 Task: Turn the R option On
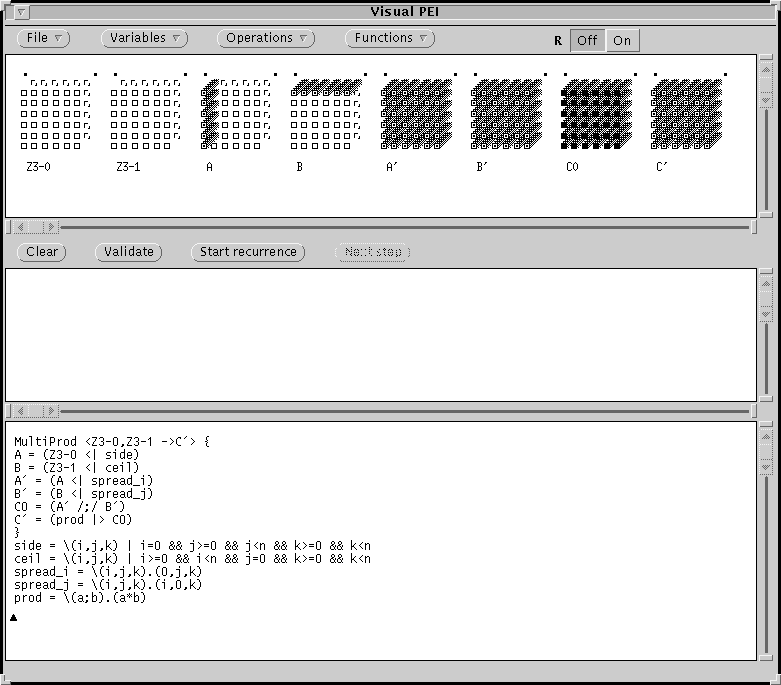point(622,41)
